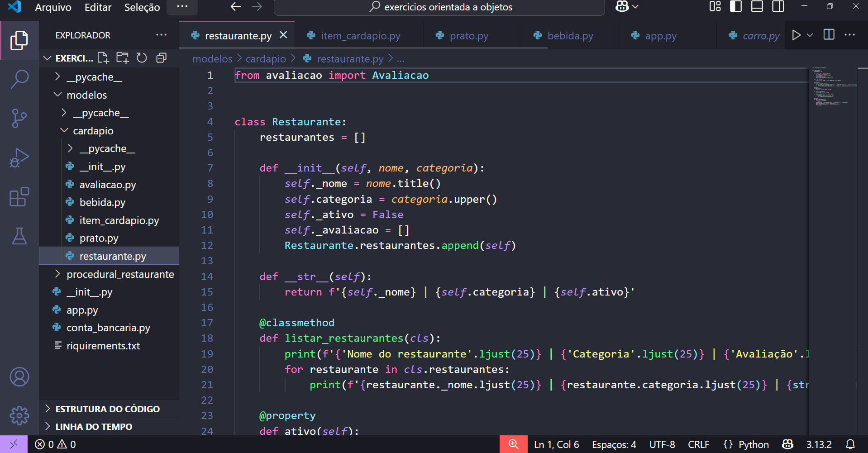
Task: Open avaliacao.py in explorer
Action: pos(109,185)
